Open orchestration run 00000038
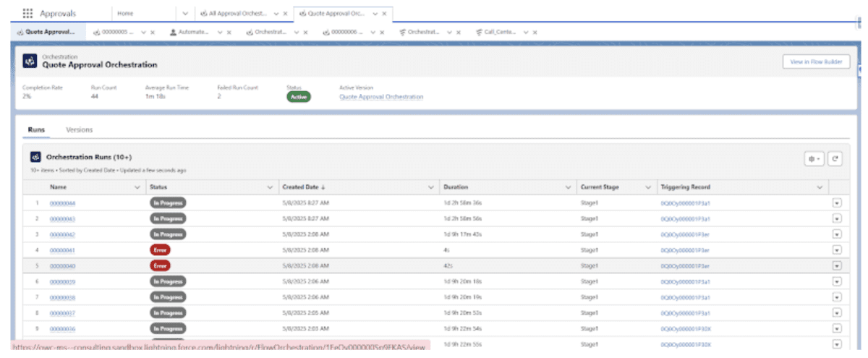The image size is (868, 358). coord(62,297)
